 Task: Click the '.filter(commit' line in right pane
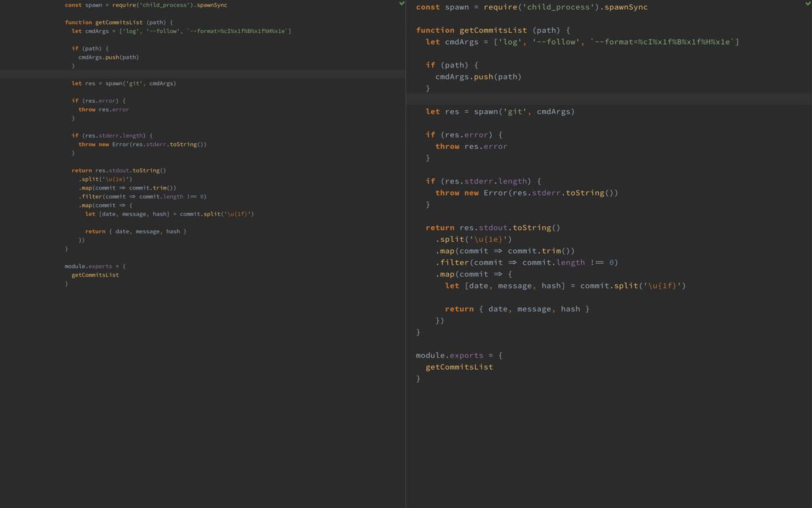pyautogui.click(x=527, y=262)
